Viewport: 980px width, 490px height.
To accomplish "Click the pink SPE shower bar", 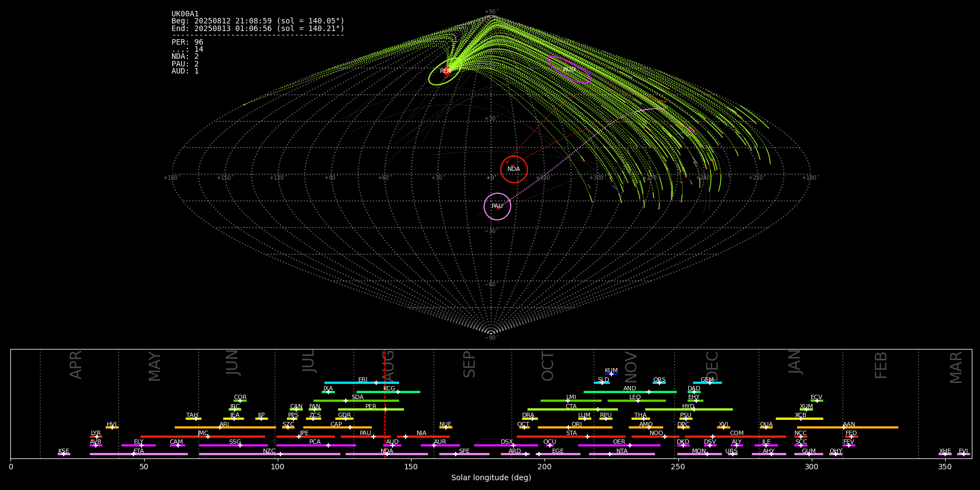I will (x=464, y=454).
